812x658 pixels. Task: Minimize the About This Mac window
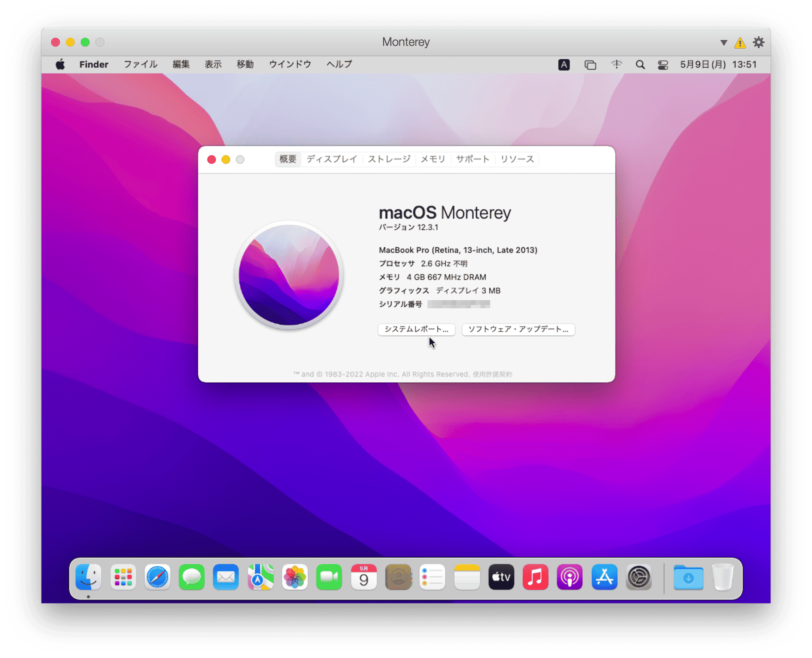226,159
